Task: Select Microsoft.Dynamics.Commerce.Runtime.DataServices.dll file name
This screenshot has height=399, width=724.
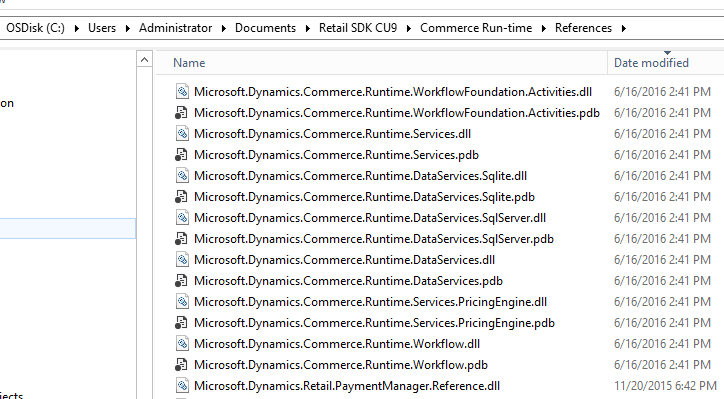Action: coord(344,260)
